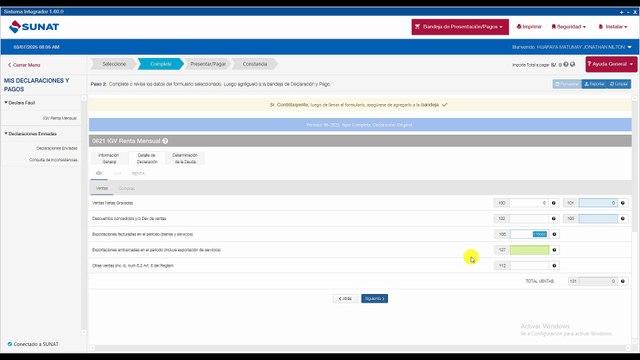Click the disabled button left of Exportar
Screen dimensions: 640x360
[567, 84]
